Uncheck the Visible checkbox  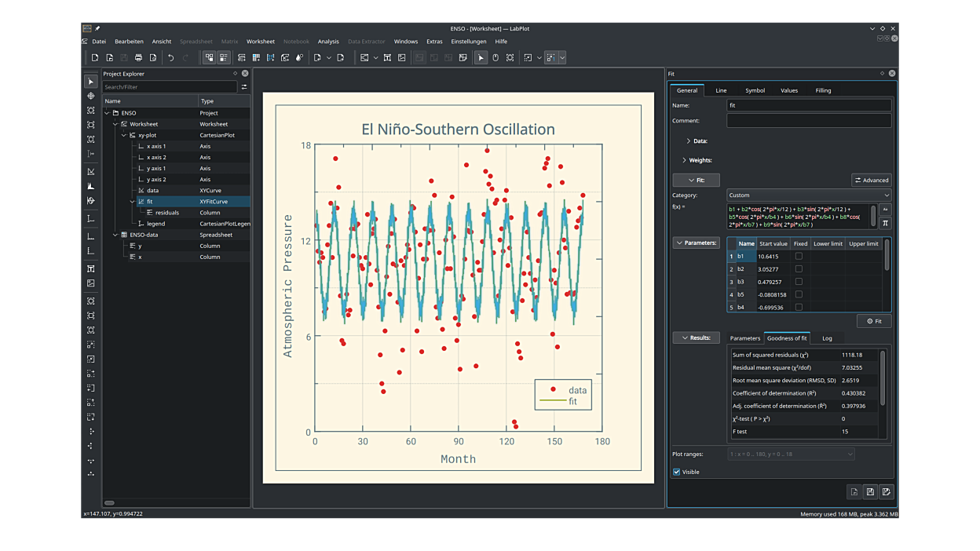point(677,472)
